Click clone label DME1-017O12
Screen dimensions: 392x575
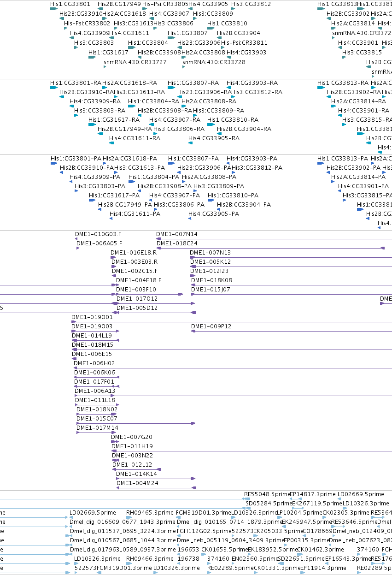pos(137,299)
